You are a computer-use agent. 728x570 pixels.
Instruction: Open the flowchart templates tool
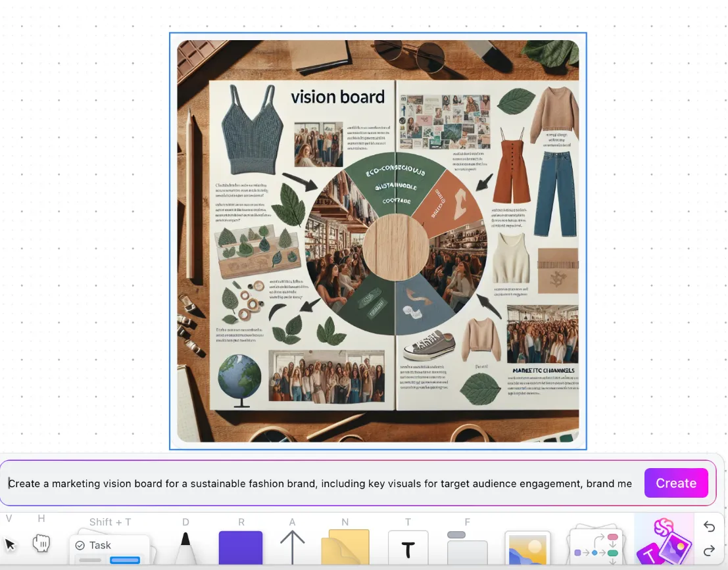click(x=596, y=546)
